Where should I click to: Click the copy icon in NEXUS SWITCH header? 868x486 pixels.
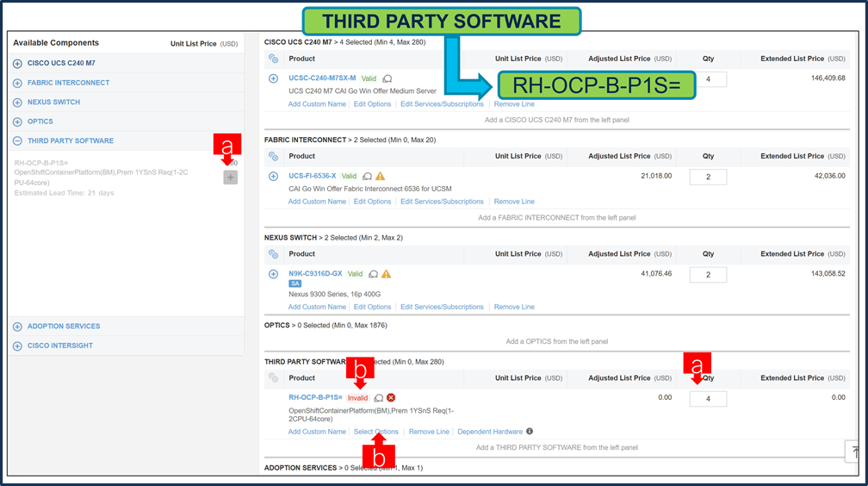coord(274,254)
